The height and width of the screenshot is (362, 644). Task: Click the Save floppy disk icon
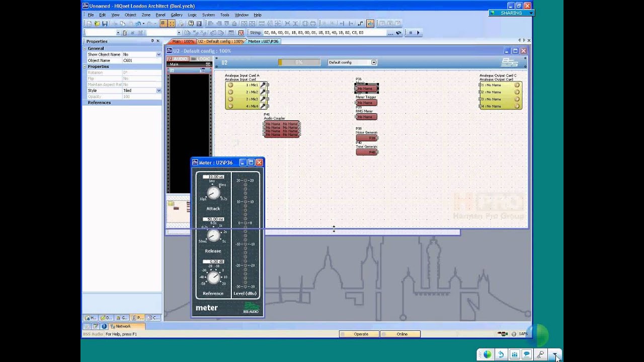tap(105, 24)
